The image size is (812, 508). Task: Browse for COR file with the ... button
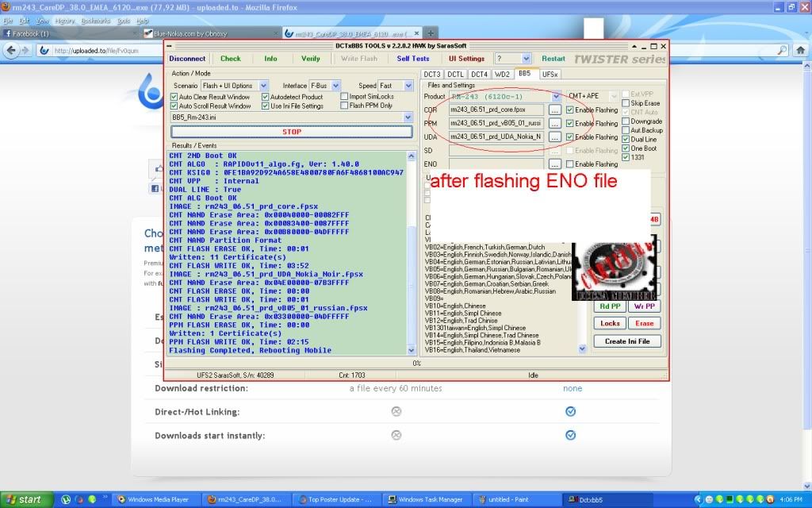[554, 110]
